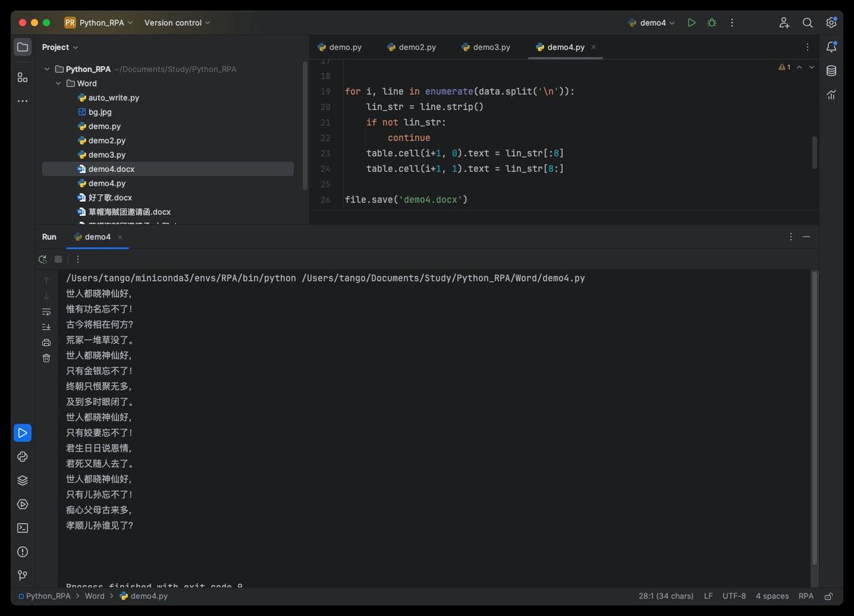Go to previous highlighted problem arrow
Screen dimensions: 854x616
tap(799, 67)
